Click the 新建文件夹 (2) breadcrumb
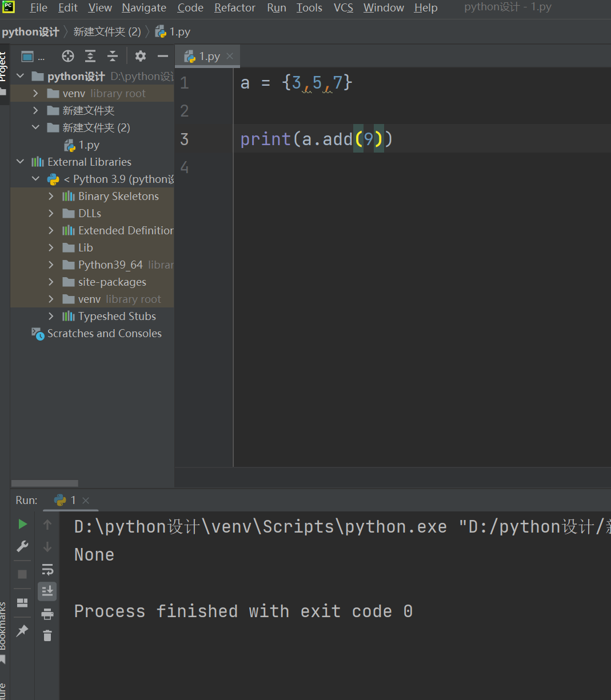Image resolution: width=611 pixels, height=700 pixels. pos(107,32)
